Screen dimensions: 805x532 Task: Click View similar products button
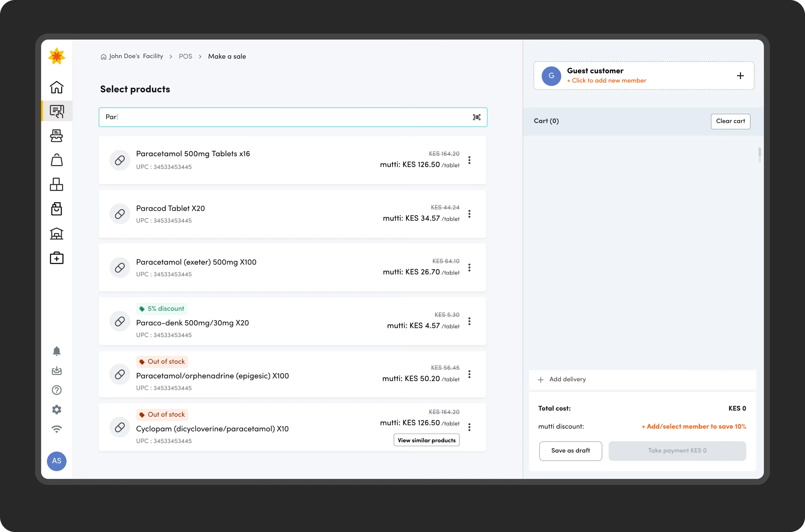coord(427,440)
